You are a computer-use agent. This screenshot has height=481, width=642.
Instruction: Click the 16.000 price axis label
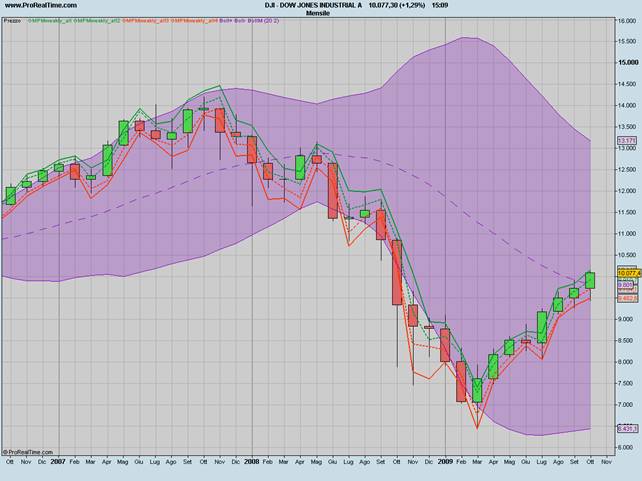628,21
